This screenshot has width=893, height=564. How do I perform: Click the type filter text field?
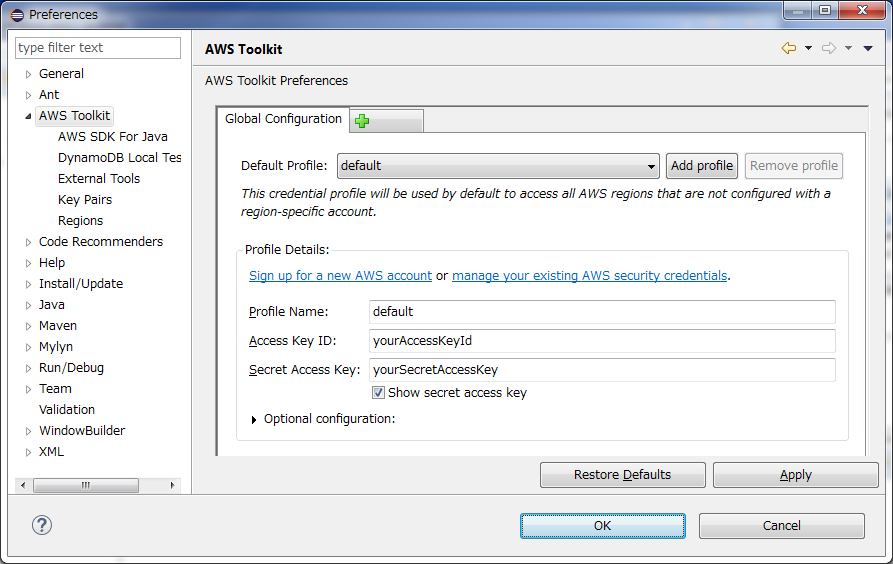tap(98, 48)
